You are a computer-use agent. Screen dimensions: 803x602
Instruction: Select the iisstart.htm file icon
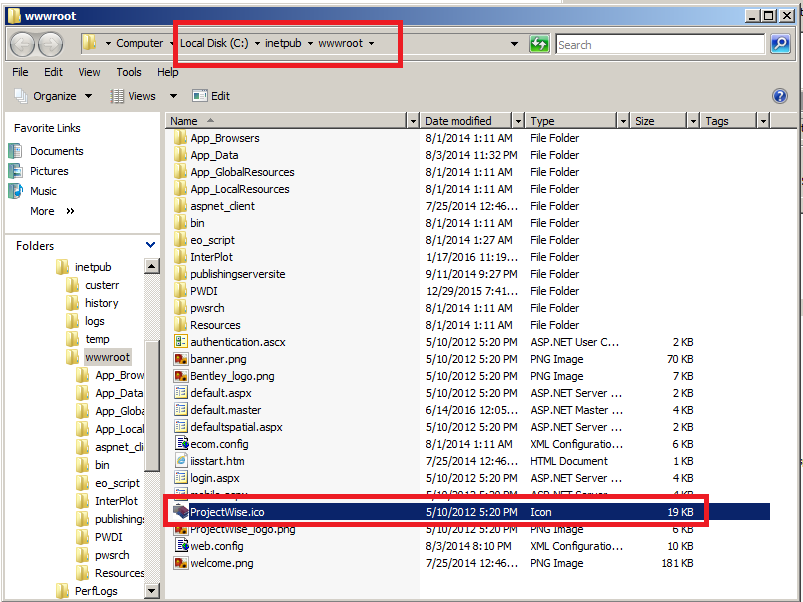pos(181,460)
